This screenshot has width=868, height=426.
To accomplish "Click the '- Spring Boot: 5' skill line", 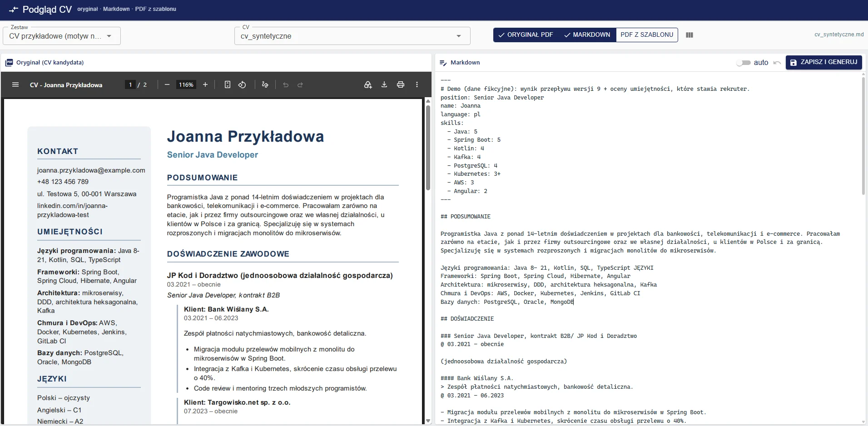I will coord(474,140).
